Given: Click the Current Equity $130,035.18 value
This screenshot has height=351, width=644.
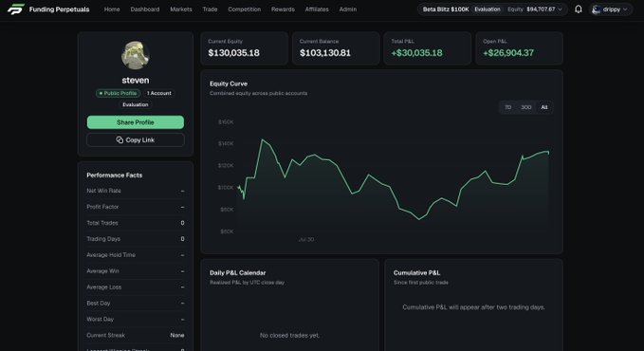Looking at the screenshot, I should pyautogui.click(x=233, y=53).
